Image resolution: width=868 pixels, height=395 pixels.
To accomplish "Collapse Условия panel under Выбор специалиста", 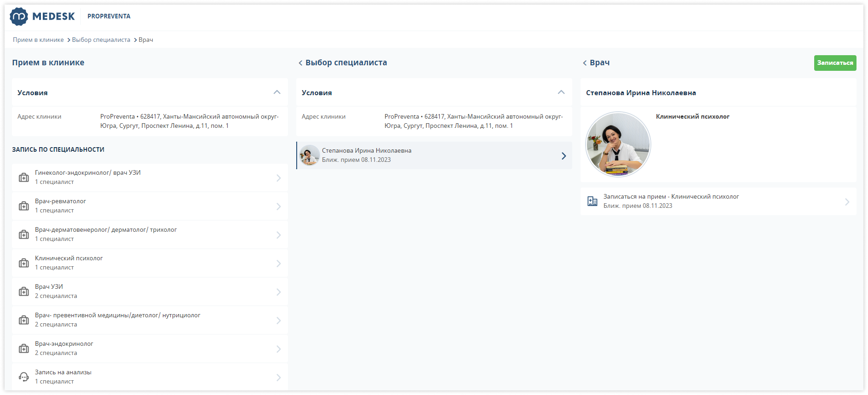I will pos(561,92).
